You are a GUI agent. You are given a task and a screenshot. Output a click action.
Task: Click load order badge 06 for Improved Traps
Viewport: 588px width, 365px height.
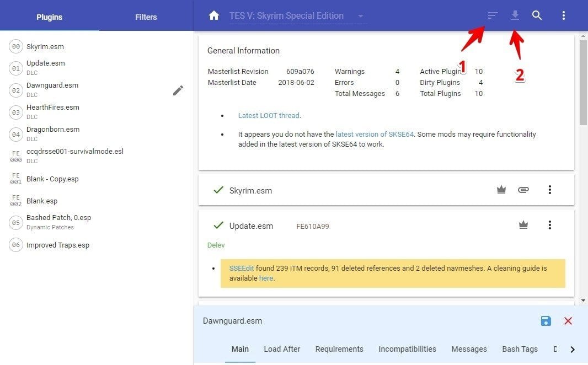tap(16, 245)
